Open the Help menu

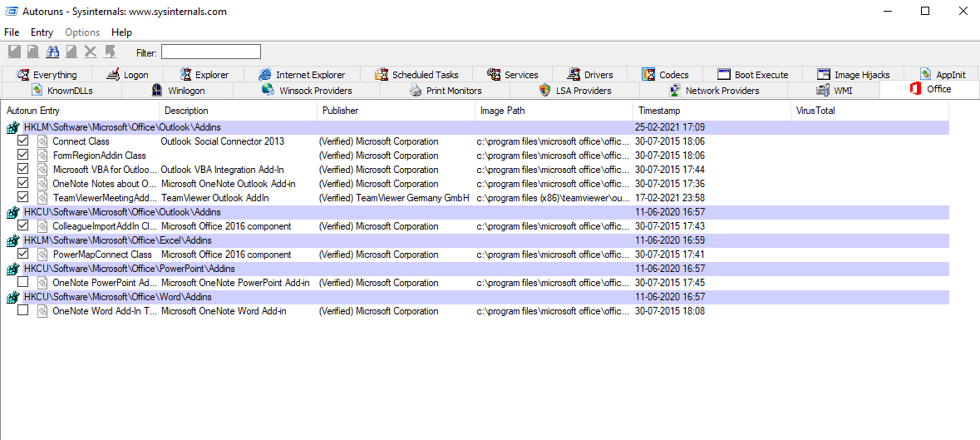coord(122,32)
